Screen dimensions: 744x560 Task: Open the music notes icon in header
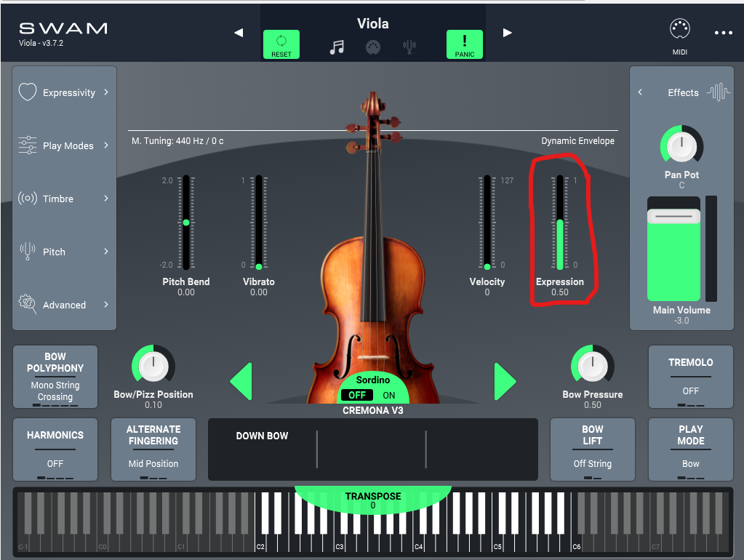click(337, 47)
